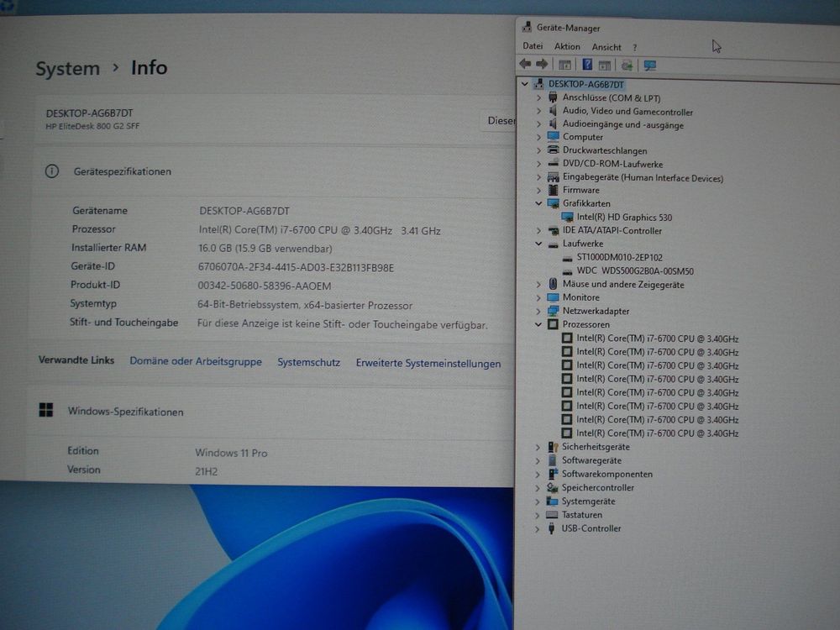Select the Intel(R) HD Graphics 530 device
The image size is (840, 630).
[x=623, y=218]
